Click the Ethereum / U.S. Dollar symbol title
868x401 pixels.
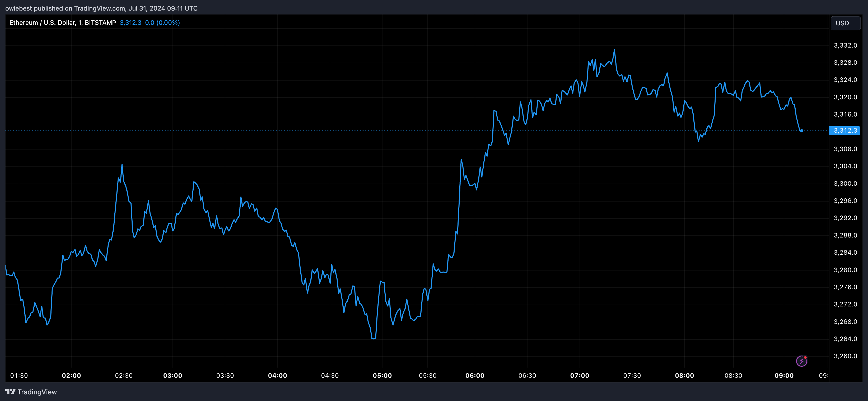pos(62,22)
